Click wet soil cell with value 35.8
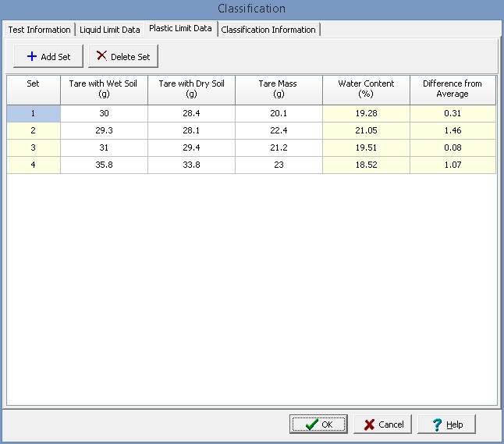 [103, 165]
